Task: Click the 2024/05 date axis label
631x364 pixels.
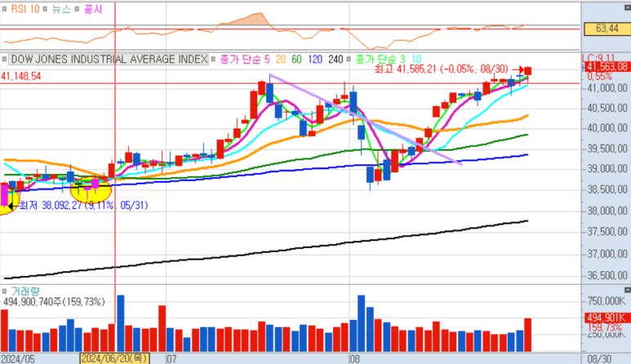Action: tap(18, 359)
